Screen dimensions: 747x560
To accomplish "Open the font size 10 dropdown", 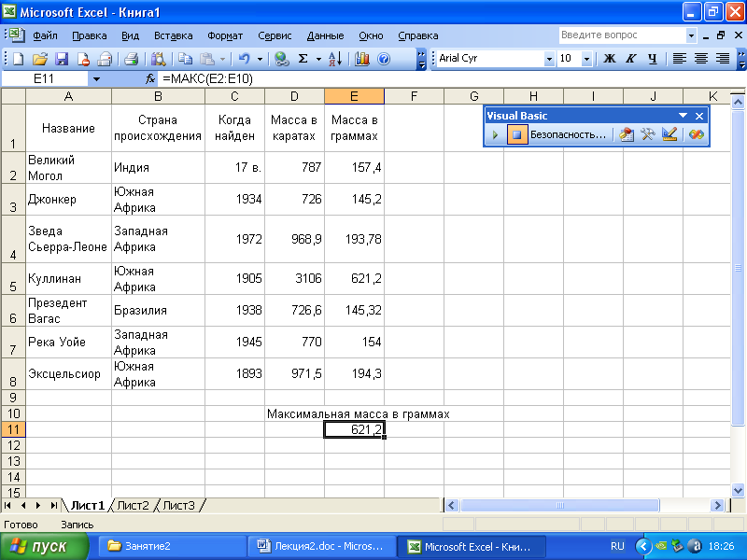I will (586, 59).
